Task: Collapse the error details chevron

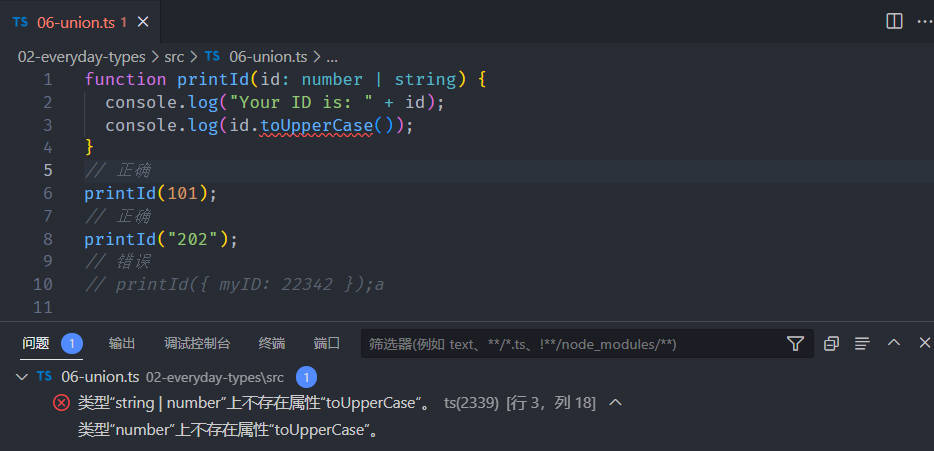Action: tap(615, 403)
